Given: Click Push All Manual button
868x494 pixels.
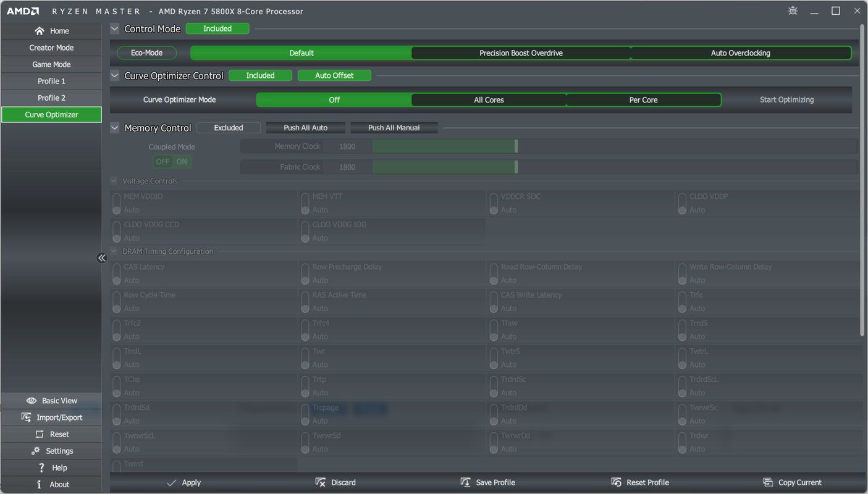Looking at the screenshot, I should (x=394, y=128).
